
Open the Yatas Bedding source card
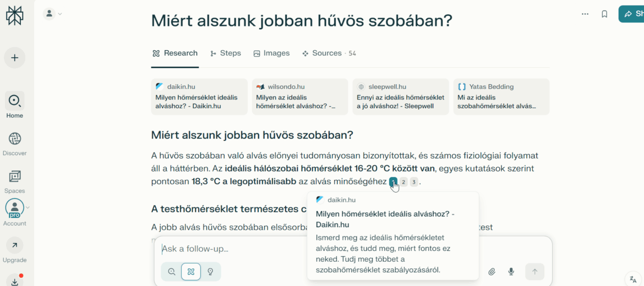click(x=501, y=97)
